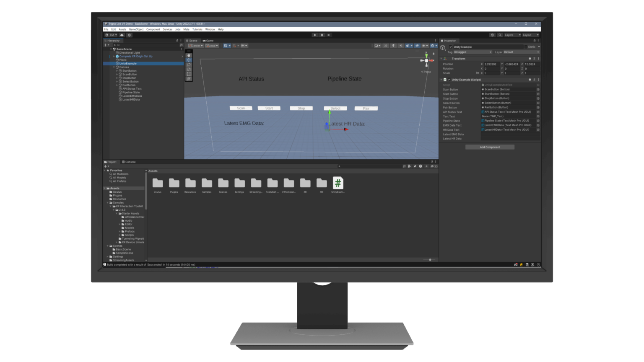Select the Move tool in the scene toolbar
Screen dimensions: 644x362
189,60
